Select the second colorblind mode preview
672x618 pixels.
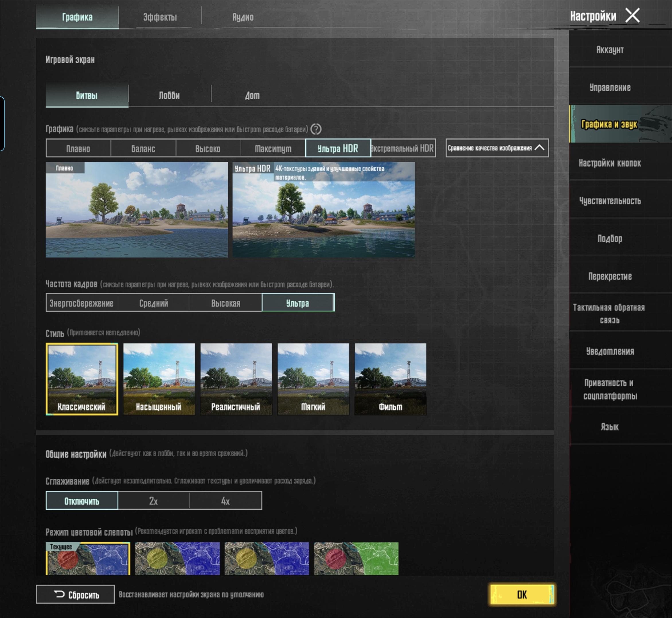tap(177, 558)
